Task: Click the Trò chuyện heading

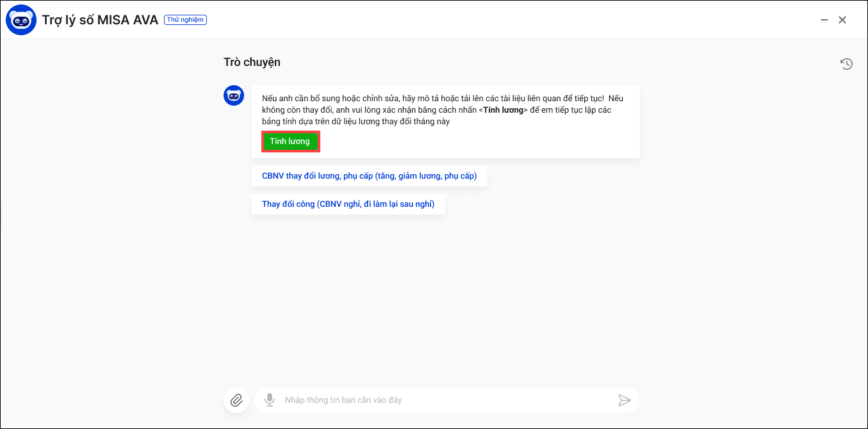Action: coord(252,62)
